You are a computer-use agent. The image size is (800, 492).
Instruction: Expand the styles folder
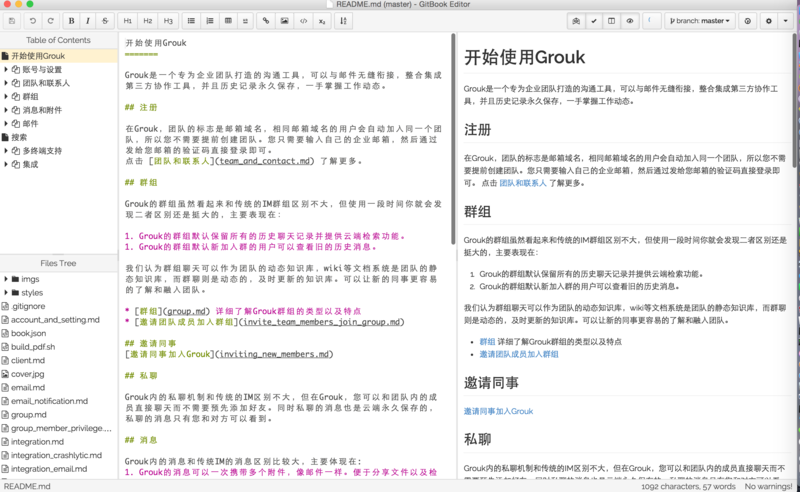6,292
